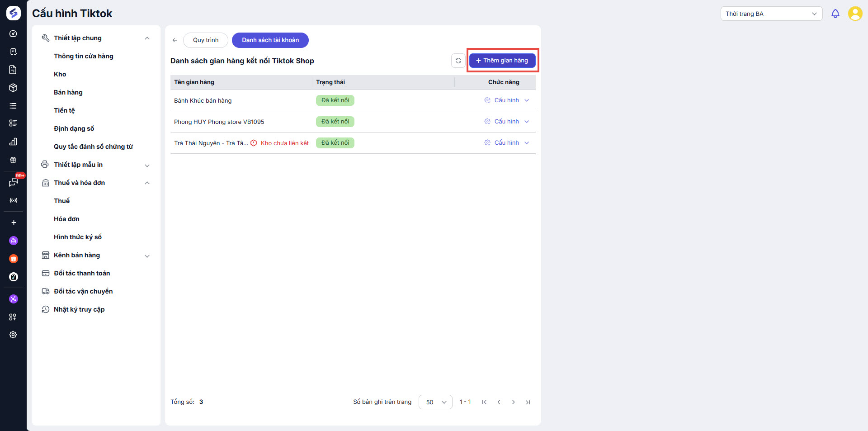This screenshot has height=431, width=868.
Task: Go to the next page arrow in pagination
Action: click(x=514, y=402)
